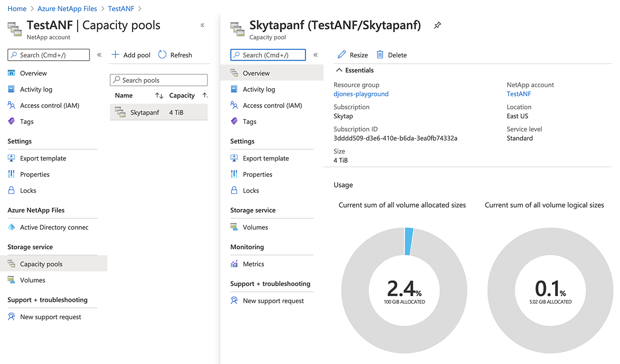Click the East US location value
Viewport: 620px width, 364px height.
click(x=518, y=116)
